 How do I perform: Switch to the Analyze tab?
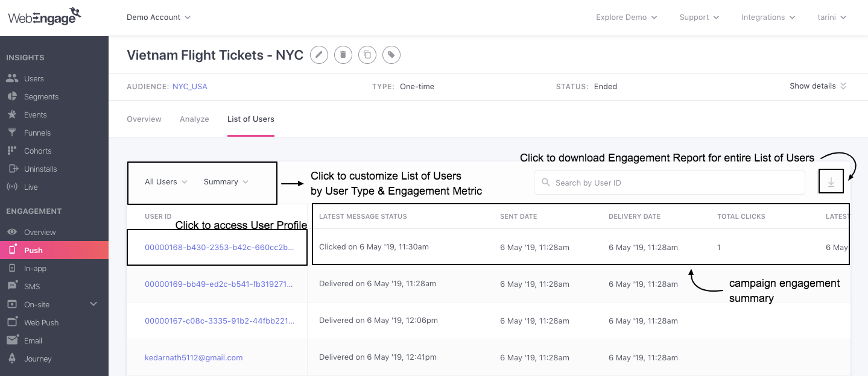[x=194, y=119]
